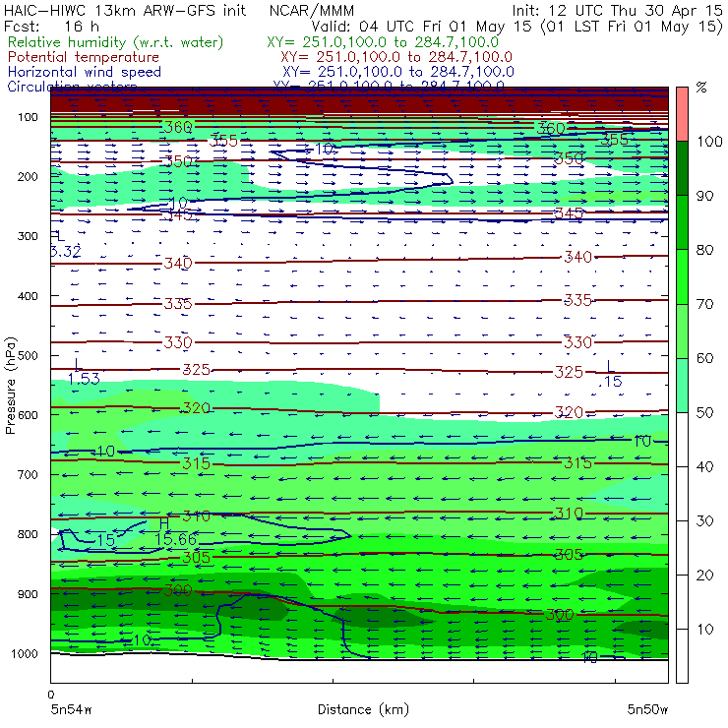Click the 'Valid: 04 UTC Fri 01 May 15' text
The image size is (728, 728).
click(423, 27)
